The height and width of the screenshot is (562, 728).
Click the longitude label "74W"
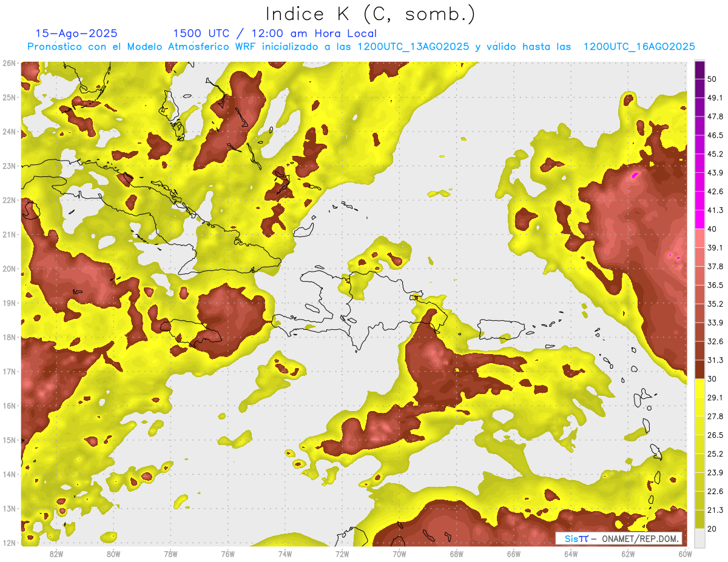[285, 554]
